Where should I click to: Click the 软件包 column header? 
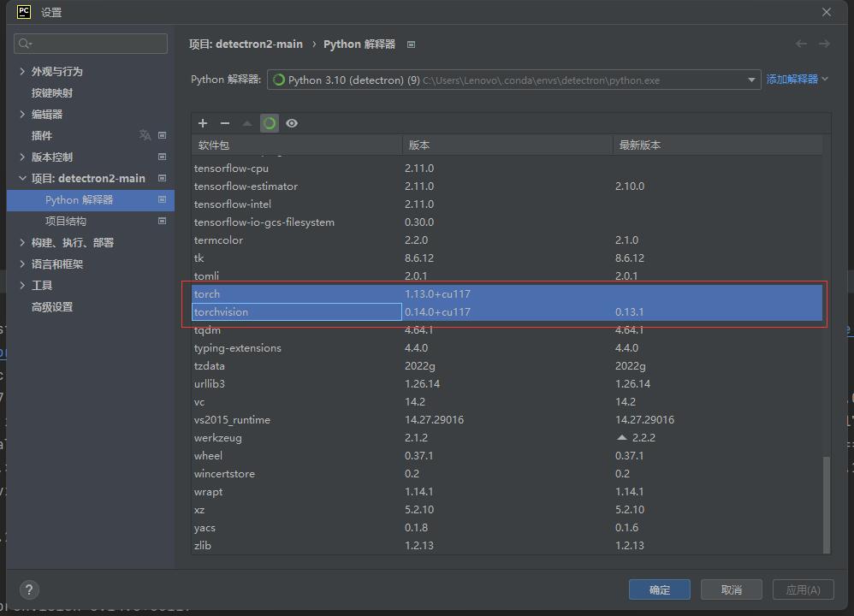(297, 145)
